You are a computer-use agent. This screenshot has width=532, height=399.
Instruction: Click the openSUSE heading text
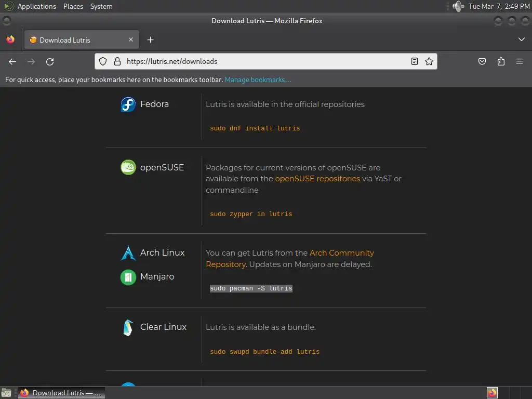point(162,168)
